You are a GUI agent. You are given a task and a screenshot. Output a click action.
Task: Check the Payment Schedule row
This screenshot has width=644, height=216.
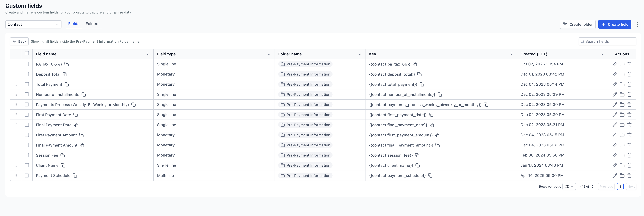pyautogui.click(x=27, y=176)
